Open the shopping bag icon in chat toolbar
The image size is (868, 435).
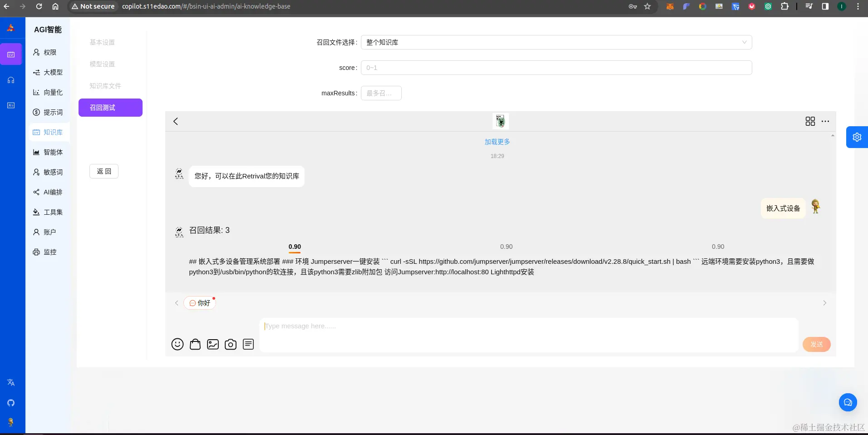(195, 344)
